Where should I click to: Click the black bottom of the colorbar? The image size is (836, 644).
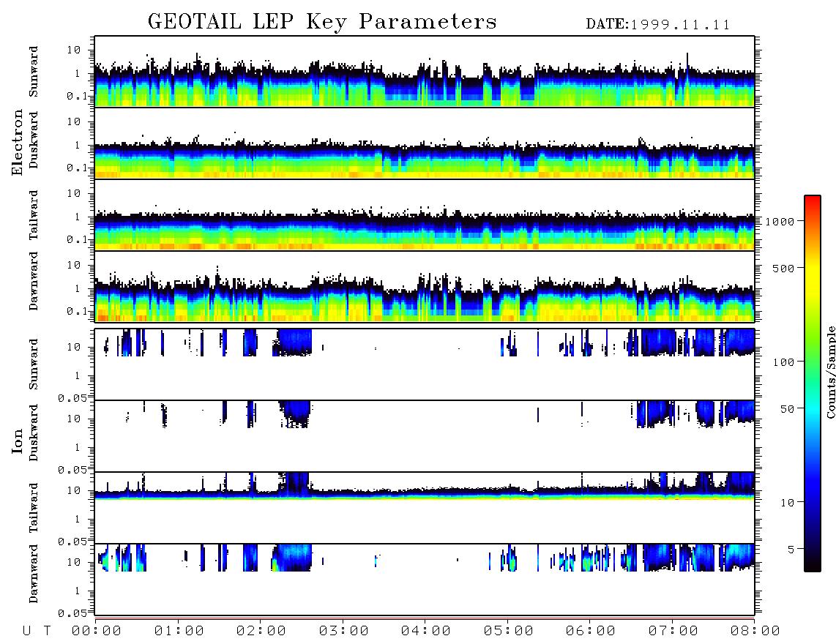813,565
